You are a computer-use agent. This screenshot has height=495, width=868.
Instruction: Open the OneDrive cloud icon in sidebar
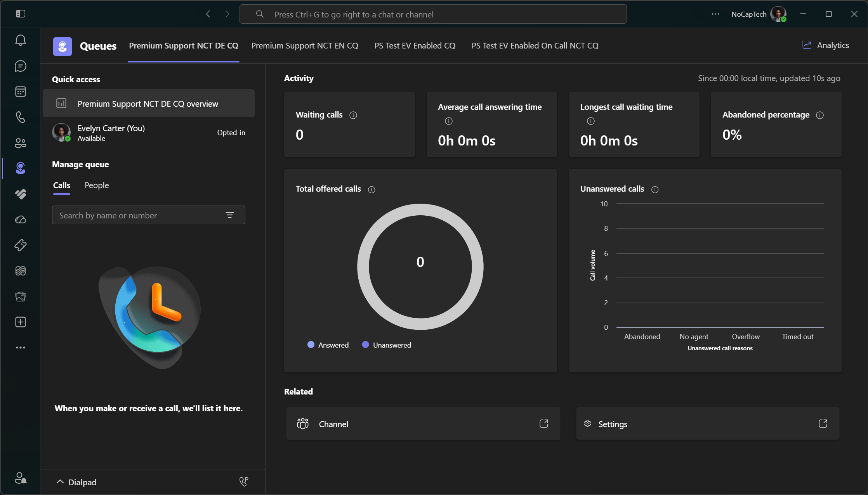(x=21, y=220)
